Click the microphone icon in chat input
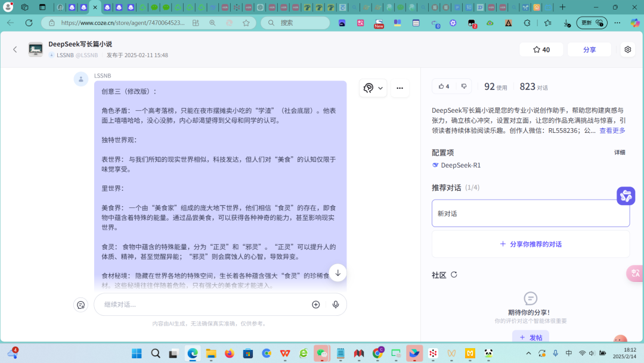The width and height of the screenshot is (644, 363). [336, 304]
